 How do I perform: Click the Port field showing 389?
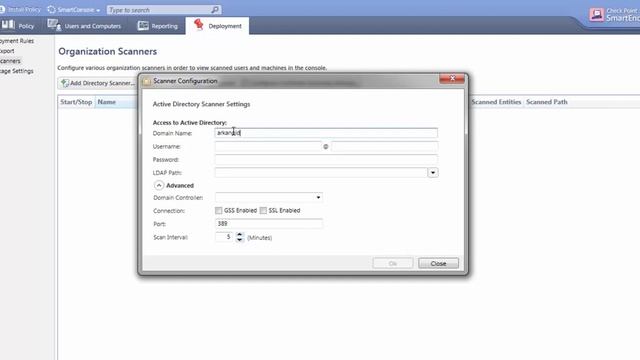(x=269, y=224)
